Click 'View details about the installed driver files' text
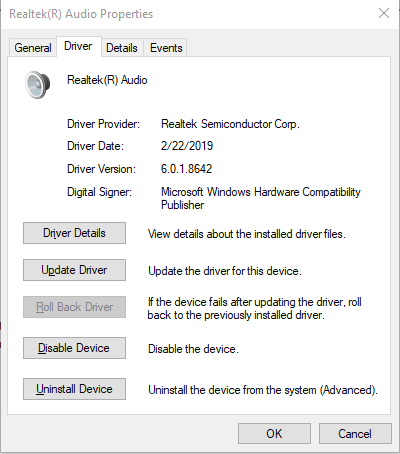The height and width of the screenshot is (454, 400). pos(247,234)
